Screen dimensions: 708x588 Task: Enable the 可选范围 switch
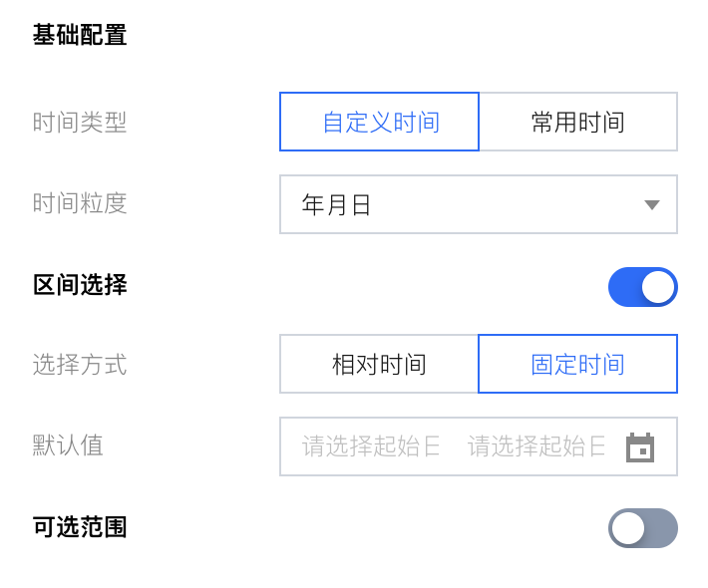pyautogui.click(x=642, y=528)
